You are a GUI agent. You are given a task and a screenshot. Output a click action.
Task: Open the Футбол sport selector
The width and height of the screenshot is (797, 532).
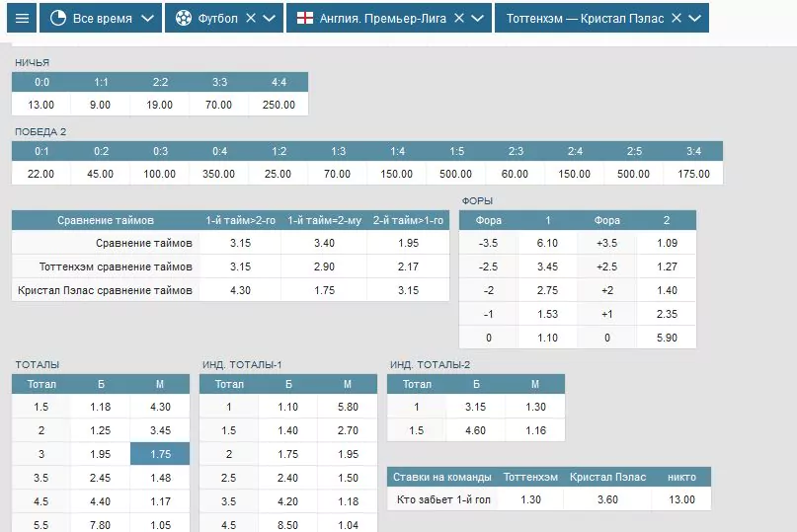coord(224,19)
